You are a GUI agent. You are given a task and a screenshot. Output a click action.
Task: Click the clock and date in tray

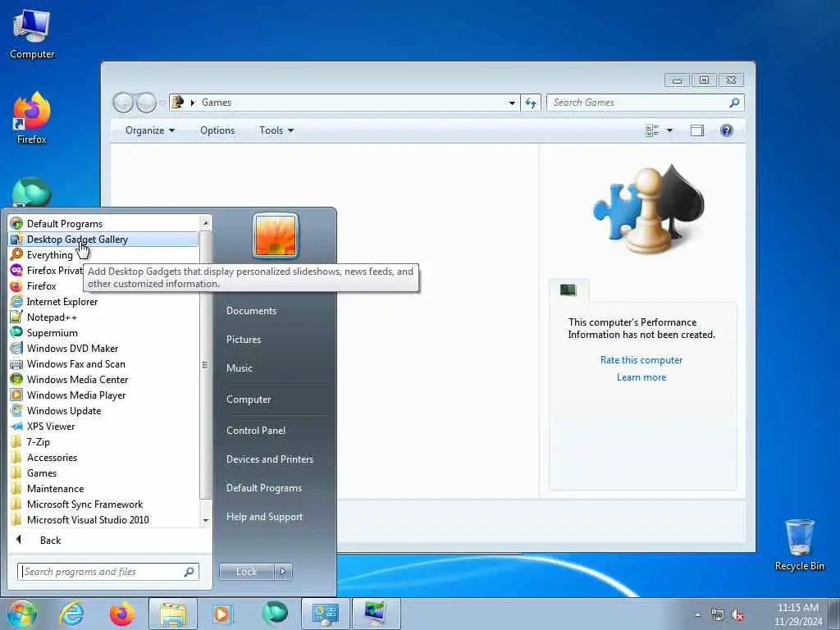797,614
